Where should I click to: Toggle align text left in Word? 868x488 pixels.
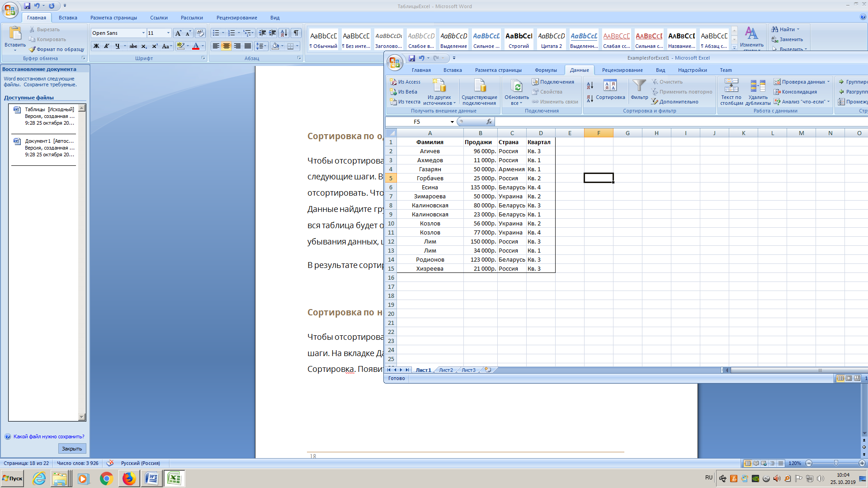pyautogui.click(x=216, y=46)
